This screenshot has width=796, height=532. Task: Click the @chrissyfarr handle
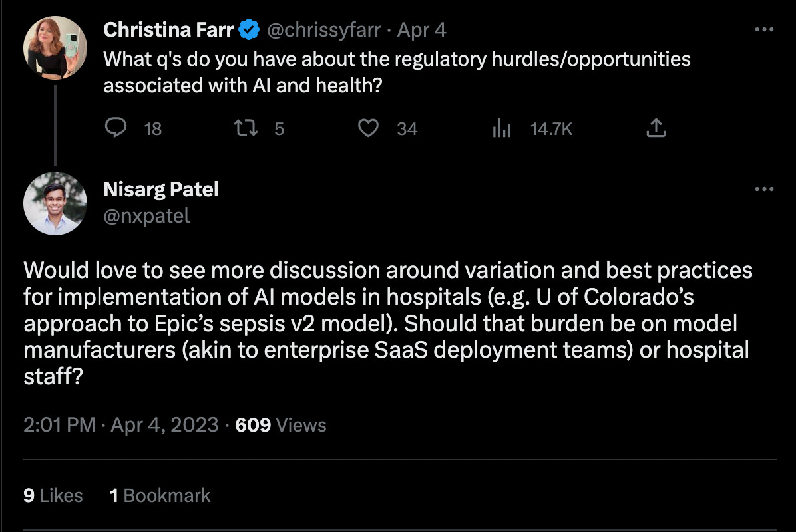point(323,30)
